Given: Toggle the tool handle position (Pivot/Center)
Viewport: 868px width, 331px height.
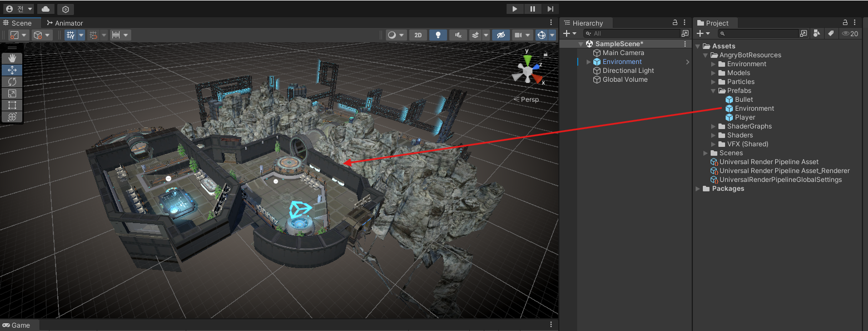Looking at the screenshot, I should (18, 35).
